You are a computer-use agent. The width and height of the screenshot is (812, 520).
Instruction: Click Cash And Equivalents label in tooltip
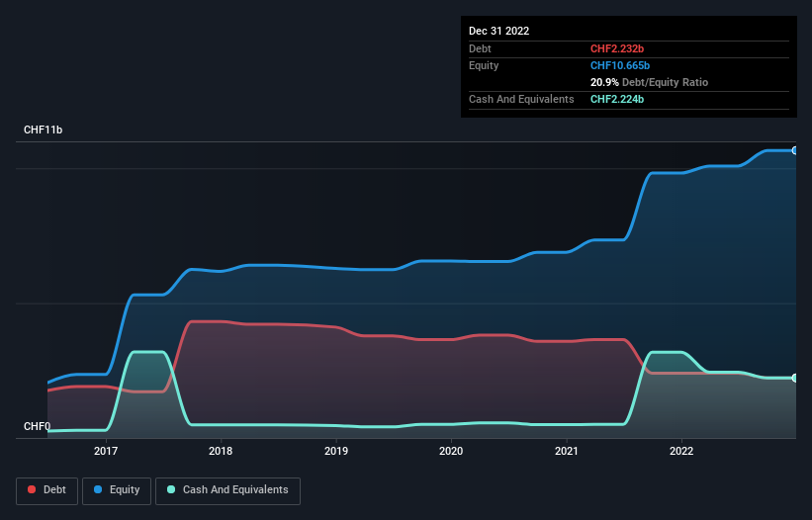coord(521,99)
